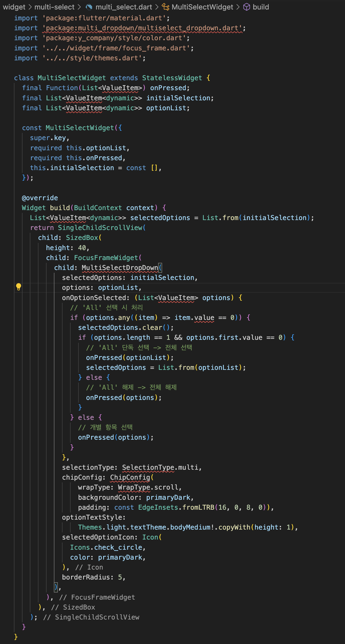Viewport: 345px width, 644px height.
Task: Click 'selectedOptions.clear();' statement
Action: click(x=126, y=328)
